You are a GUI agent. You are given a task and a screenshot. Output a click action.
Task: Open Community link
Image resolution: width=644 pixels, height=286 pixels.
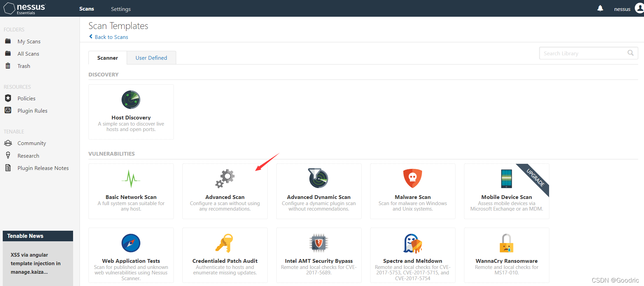[32, 143]
